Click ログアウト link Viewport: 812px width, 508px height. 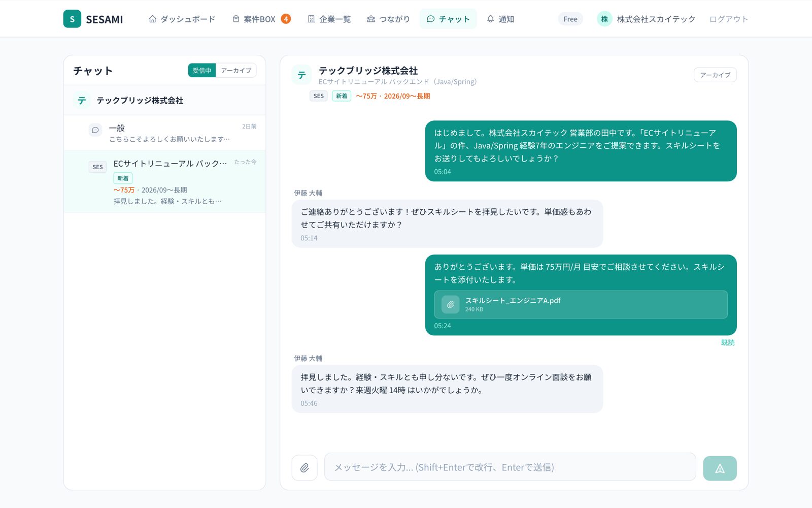(x=729, y=19)
